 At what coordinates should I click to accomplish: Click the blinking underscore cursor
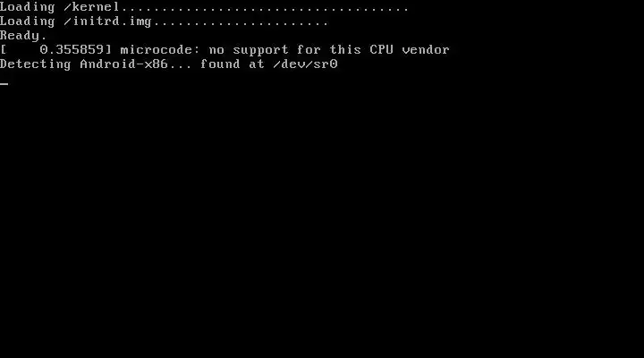coord(4,84)
